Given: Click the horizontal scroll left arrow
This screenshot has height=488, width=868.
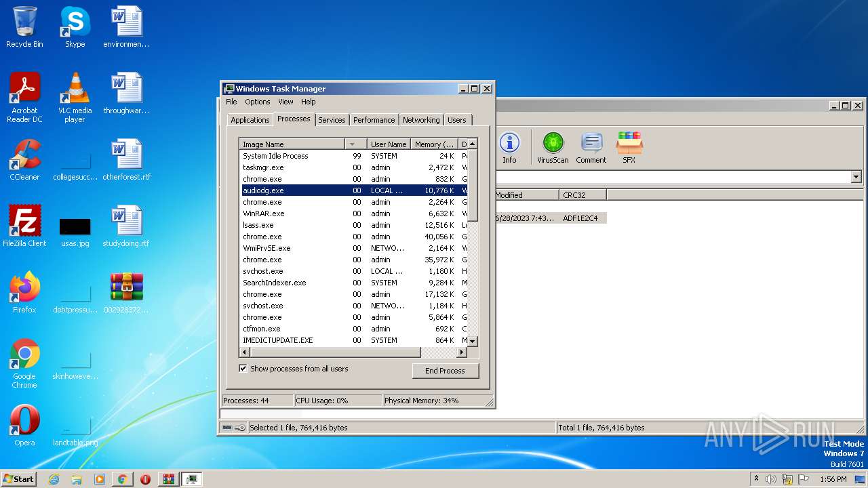Looking at the screenshot, I should [245, 352].
